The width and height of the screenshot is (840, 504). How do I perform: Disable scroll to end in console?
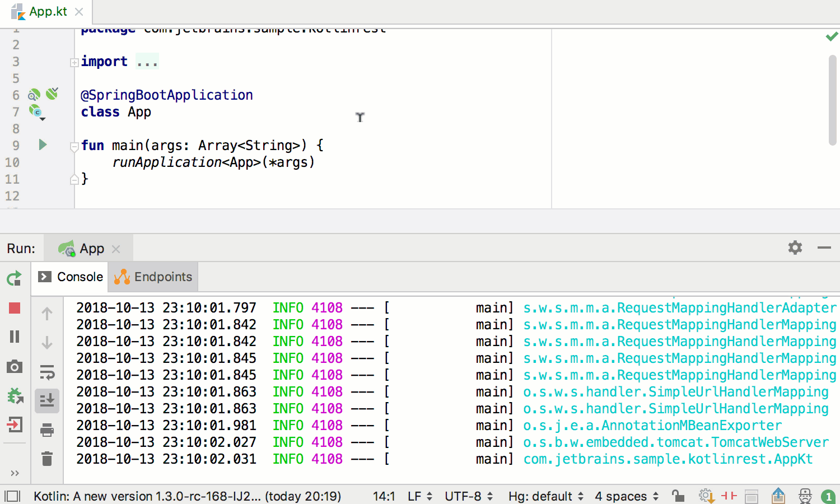46,401
